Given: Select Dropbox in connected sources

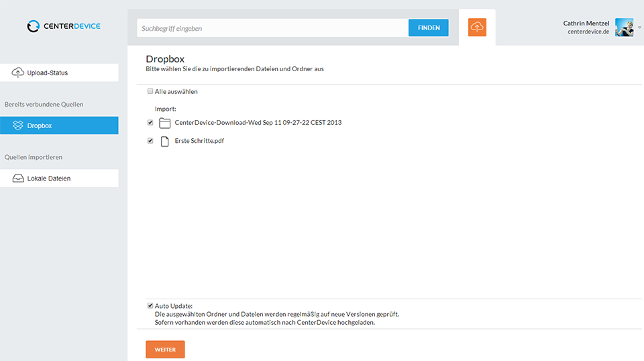Looking at the screenshot, I should pos(59,125).
